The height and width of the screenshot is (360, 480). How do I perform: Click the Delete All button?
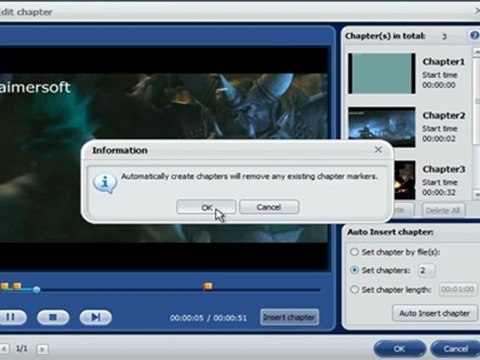[x=443, y=210]
